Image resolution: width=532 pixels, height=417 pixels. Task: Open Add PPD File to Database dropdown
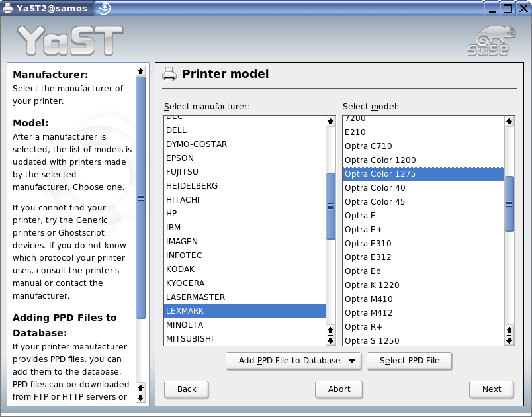tap(294, 361)
